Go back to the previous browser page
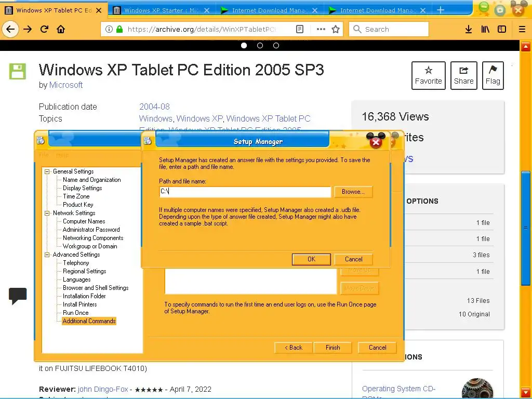 pos(10,29)
